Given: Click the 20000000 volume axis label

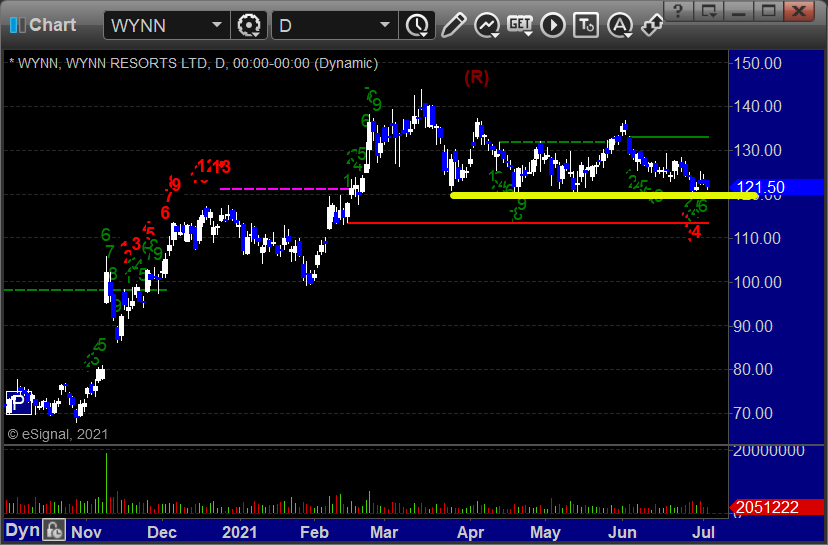Looking at the screenshot, I should pos(769,450).
